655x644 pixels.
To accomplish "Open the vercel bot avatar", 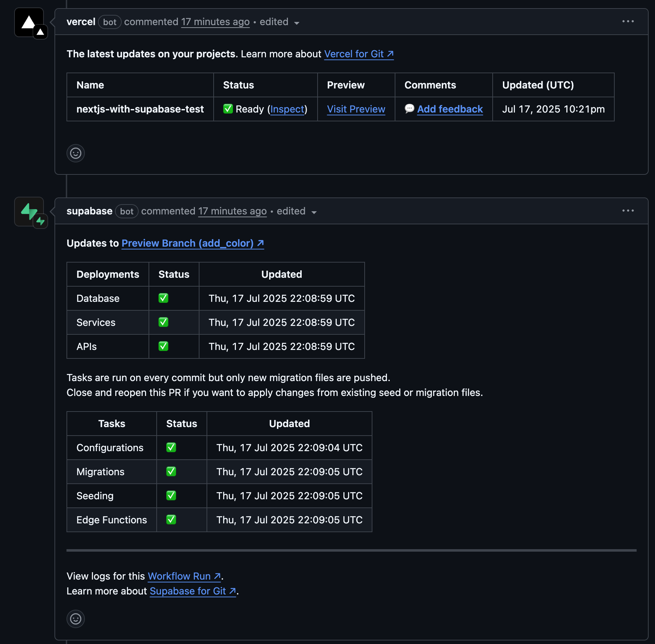I will (29, 22).
